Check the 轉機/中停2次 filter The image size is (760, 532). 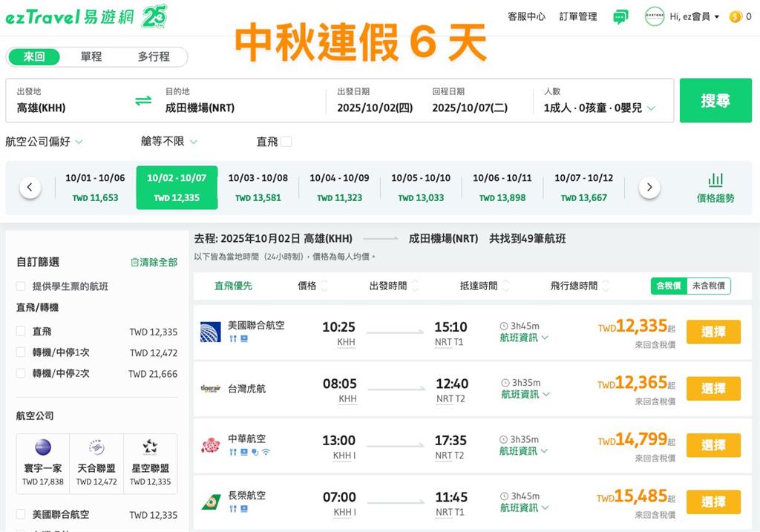point(21,373)
